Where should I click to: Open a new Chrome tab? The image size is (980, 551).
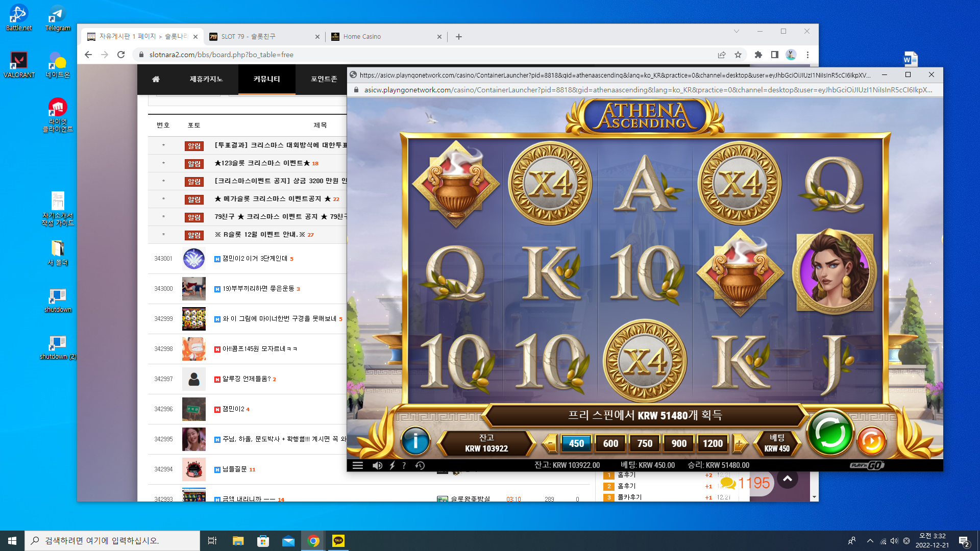(x=459, y=37)
